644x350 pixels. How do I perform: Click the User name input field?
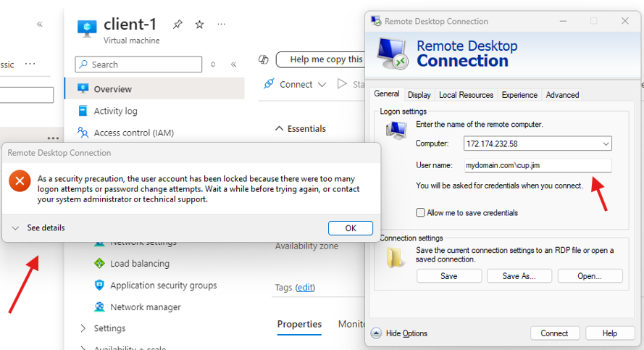click(x=538, y=165)
